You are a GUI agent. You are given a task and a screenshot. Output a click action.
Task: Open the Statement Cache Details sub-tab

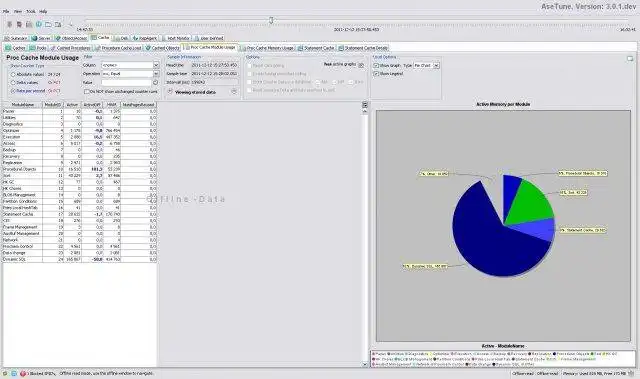tap(363, 48)
